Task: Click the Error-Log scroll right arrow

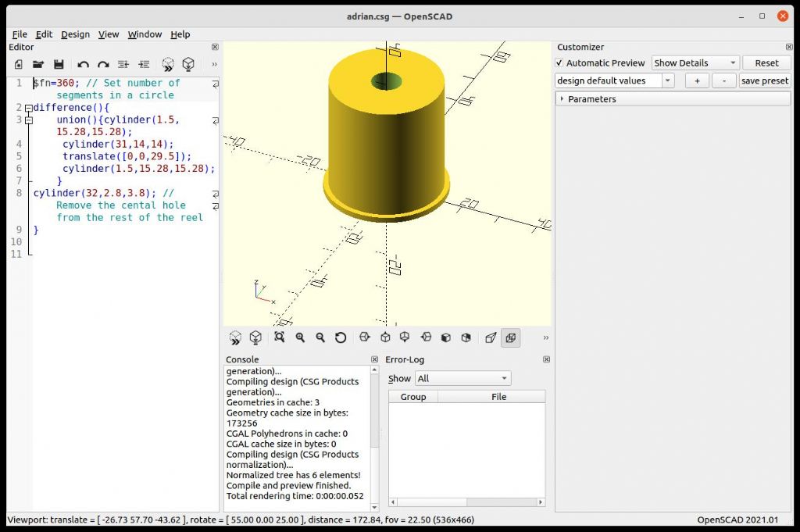Action: pyautogui.click(x=541, y=502)
